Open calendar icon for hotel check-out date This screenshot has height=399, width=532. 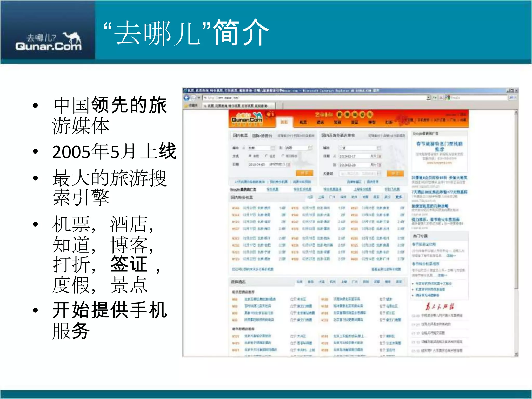[379, 165]
